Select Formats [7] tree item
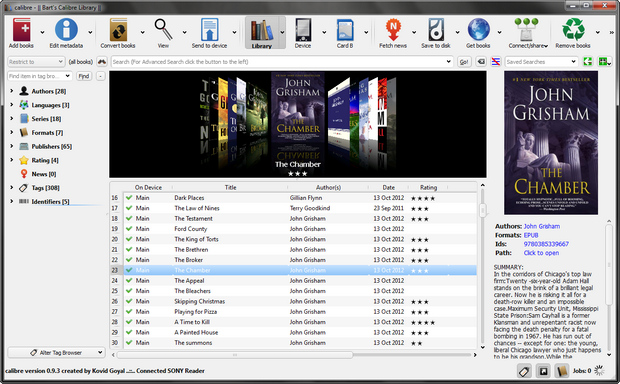This screenshot has width=620, height=384. coord(47,132)
